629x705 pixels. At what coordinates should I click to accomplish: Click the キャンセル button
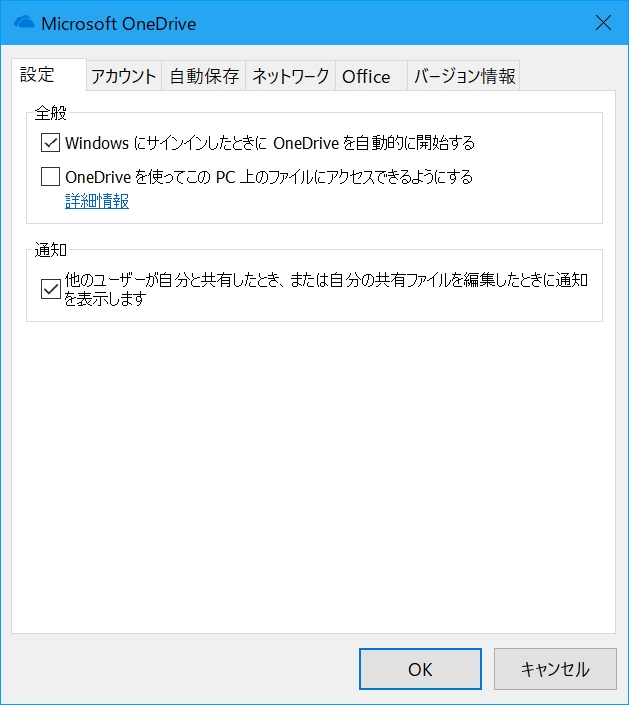(x=555, y=669)
